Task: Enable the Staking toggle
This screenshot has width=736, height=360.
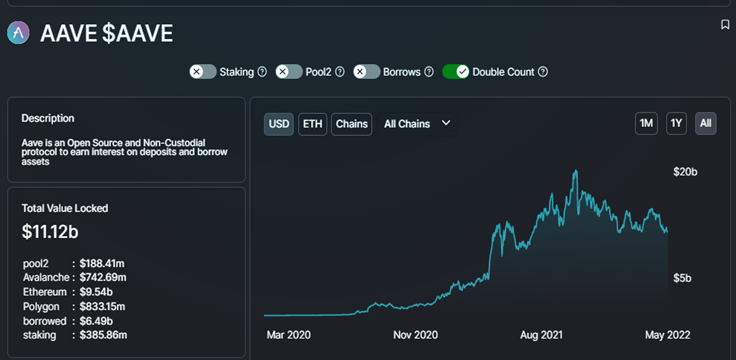Action: pos(203,72)
